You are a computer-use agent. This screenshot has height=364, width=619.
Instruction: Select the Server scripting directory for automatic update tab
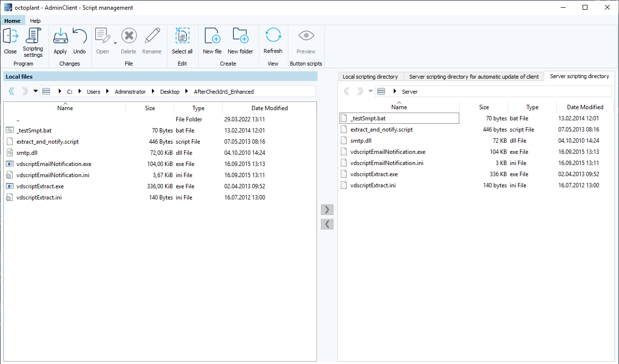click(474, 76)
